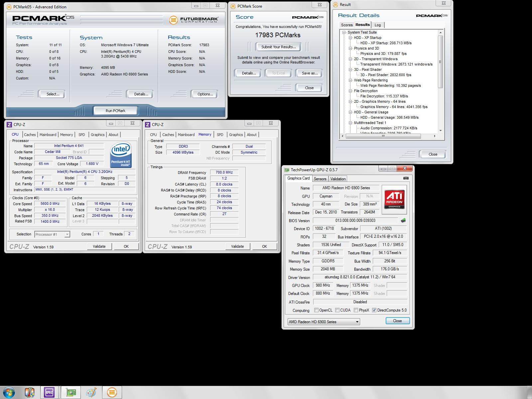Click Submit Your Results button
532x399 pixels.
pos(278,47)
